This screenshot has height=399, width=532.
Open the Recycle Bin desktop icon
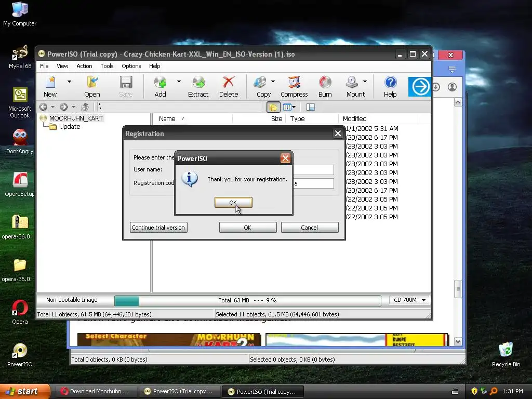pos(506,354)
